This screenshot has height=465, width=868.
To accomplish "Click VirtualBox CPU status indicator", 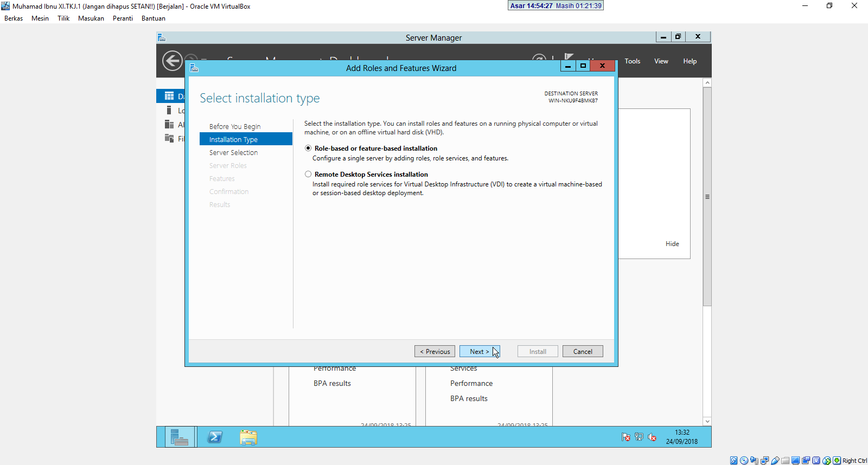I will pyautogui.click(x=816, y=461).
